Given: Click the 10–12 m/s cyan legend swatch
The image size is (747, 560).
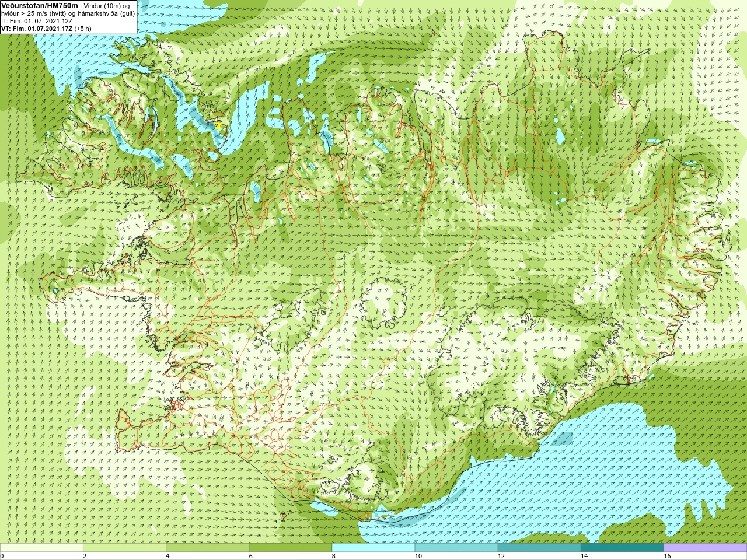Looking at the screenshot, I should click(x=456, y=548).
